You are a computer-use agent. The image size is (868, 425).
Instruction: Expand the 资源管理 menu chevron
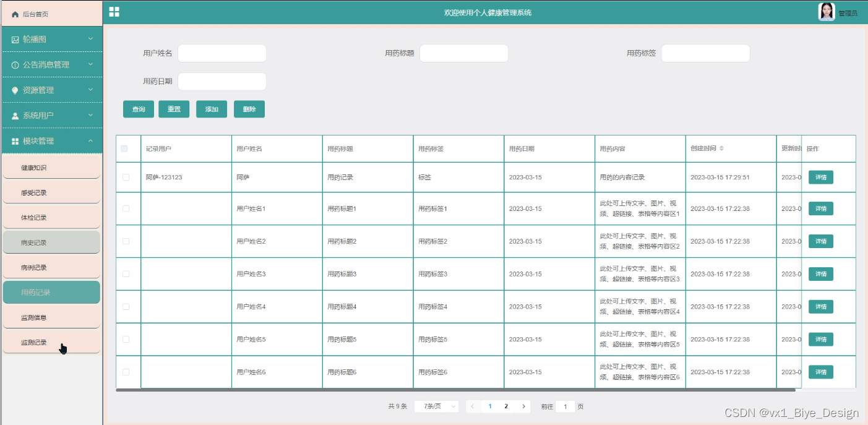[90, 89]
